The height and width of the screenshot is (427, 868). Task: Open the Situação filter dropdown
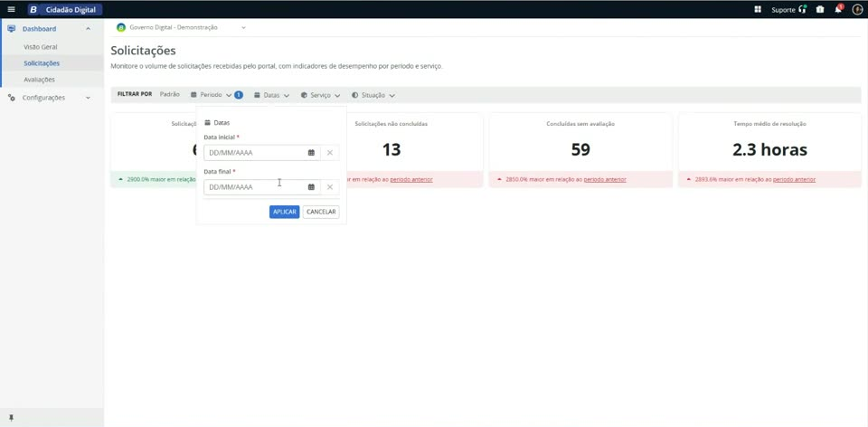(373, 95)
